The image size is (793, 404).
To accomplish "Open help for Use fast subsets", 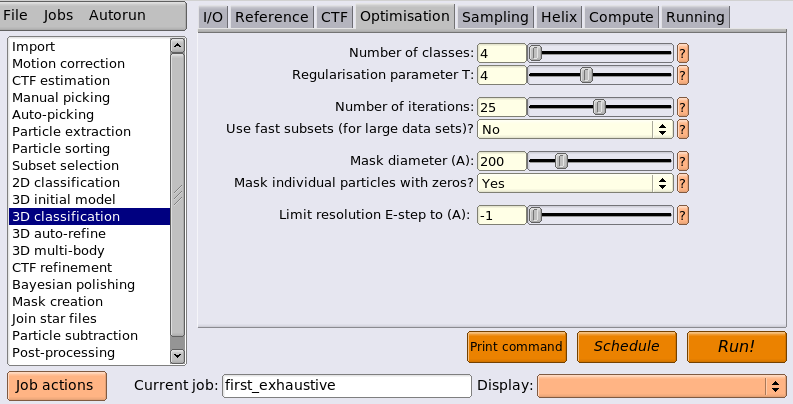I will pos(683,129).
